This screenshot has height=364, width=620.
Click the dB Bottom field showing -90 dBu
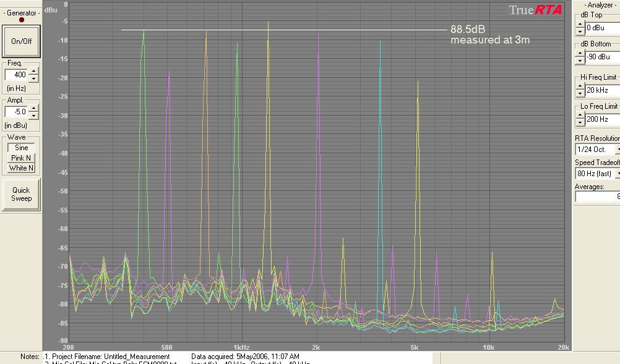click(603, 57)
